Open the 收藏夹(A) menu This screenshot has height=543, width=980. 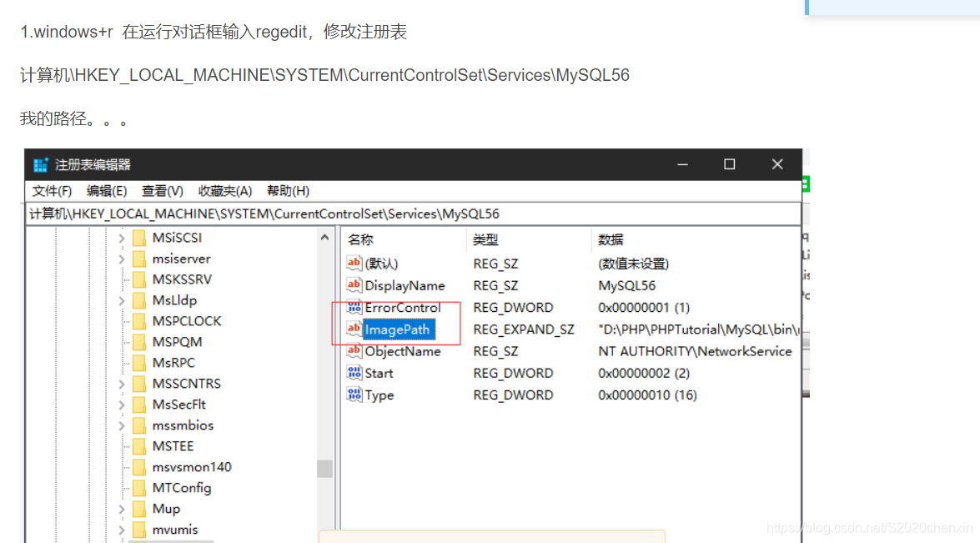tap(224, 191)
